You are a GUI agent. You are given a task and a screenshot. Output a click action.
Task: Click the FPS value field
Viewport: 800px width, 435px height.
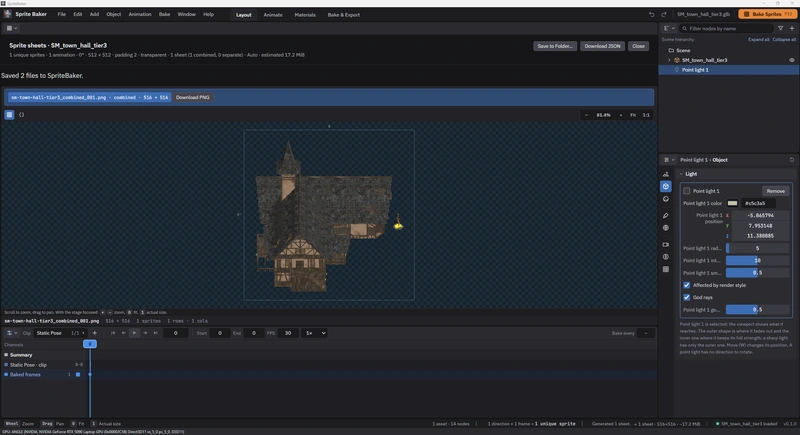(x=288, y=333)
